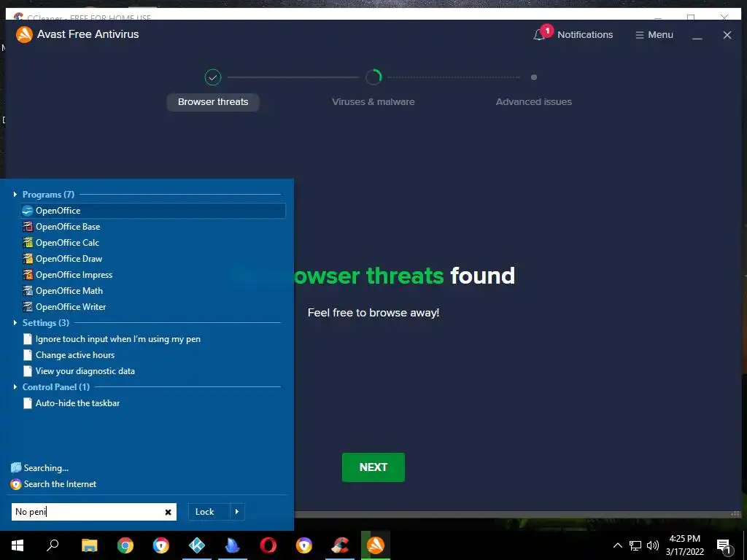Image resolution: width=747 pixels, height=560 pixels.
Task: Open volume control tray icon
Action: (x=653, y=545)
